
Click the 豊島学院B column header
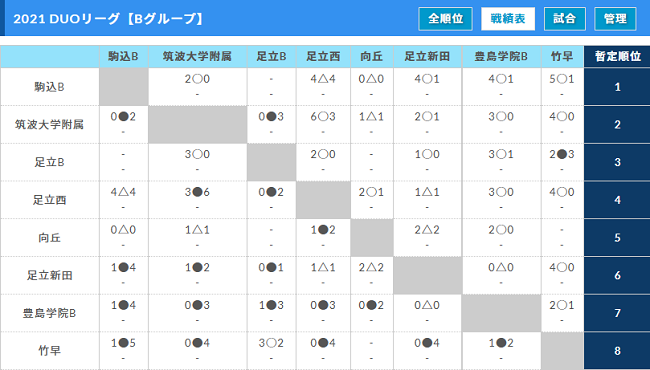(501, 57)
